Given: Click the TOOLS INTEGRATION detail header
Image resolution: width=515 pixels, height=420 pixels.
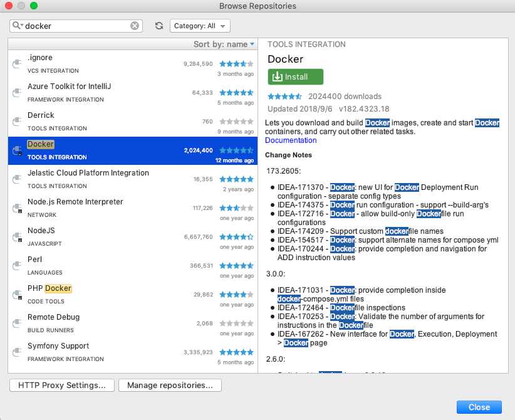Looking at the screenshot, I should coord(306,45).
